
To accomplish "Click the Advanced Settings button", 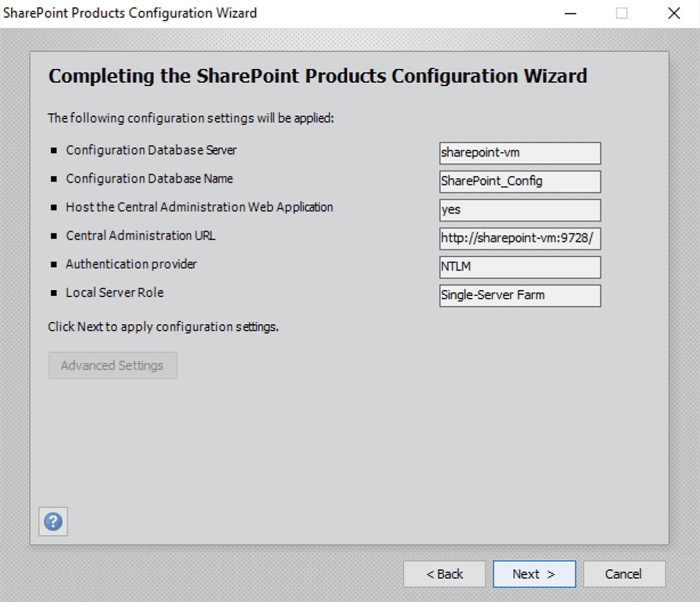I will (x=113, y=365).
